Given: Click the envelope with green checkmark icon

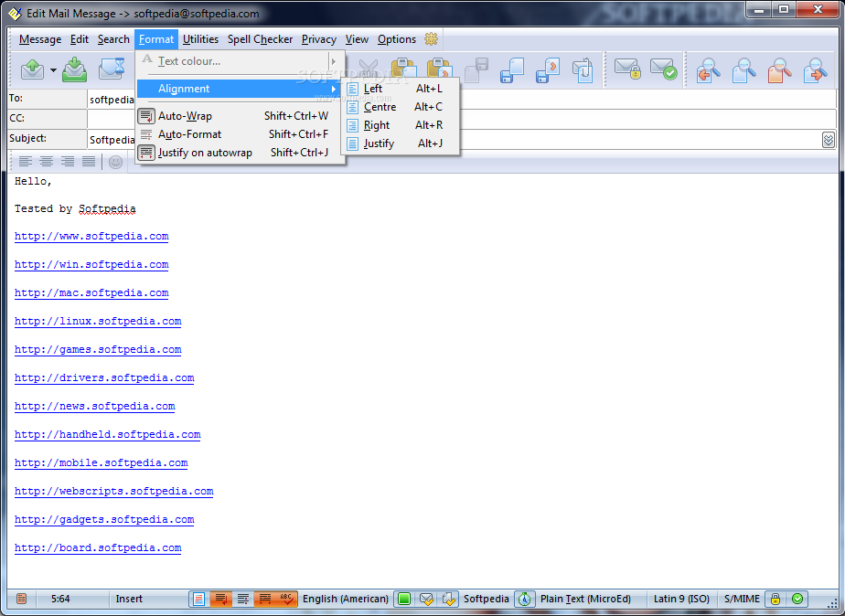Looking at the screenshot, I should [663, 69].
